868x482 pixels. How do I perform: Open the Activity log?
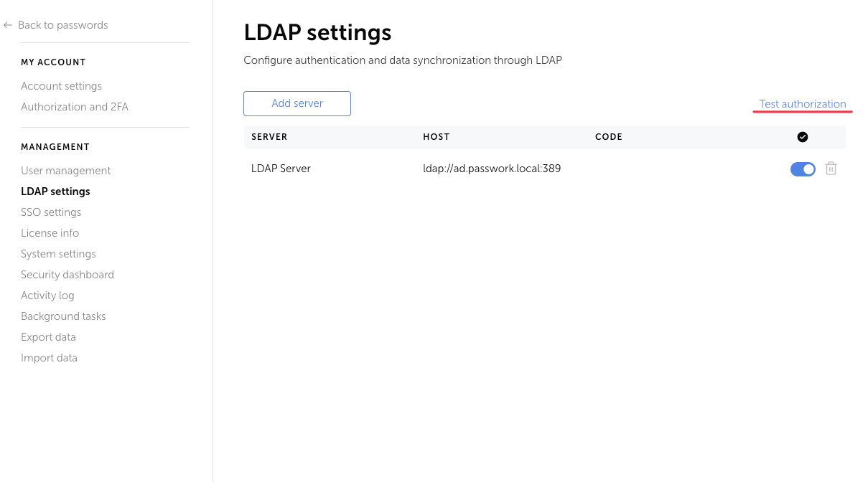click(x=47, y=295)
